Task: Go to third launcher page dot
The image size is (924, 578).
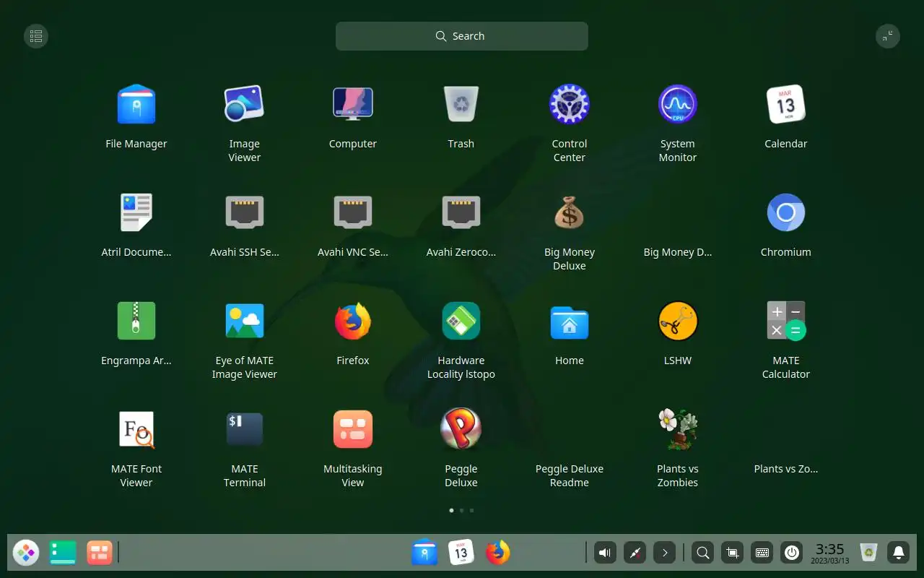Action: click(x=472, y=510)
